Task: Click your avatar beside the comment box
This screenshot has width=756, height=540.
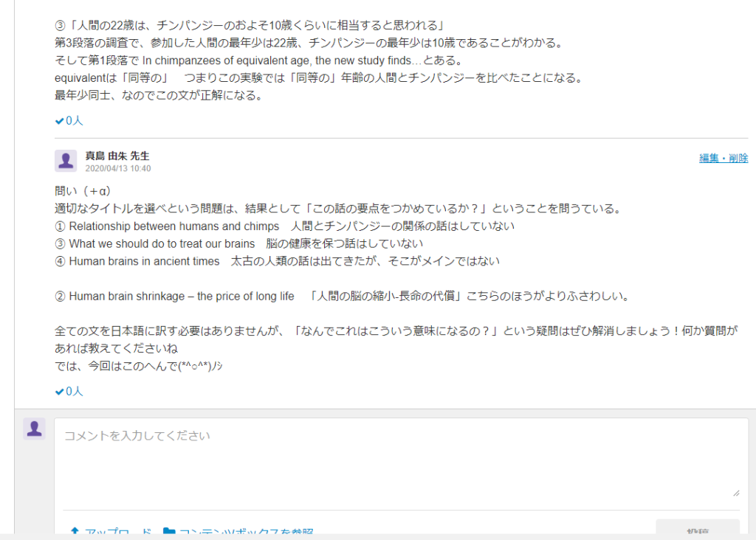Action: (x=34, y=429)
